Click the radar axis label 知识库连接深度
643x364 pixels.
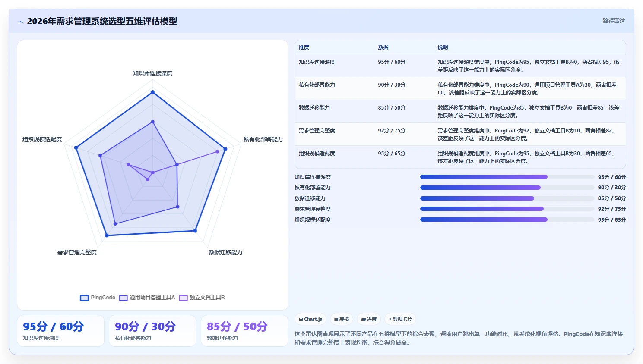152,73
